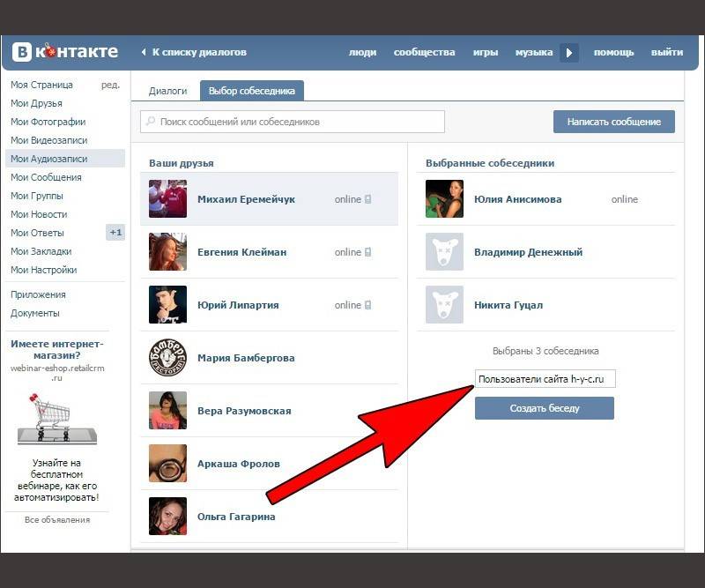Focus the conversation name input field
Image resolution: width=705 pixels, height=588 pixels.
pyautogui.click(x=545, y=379)
